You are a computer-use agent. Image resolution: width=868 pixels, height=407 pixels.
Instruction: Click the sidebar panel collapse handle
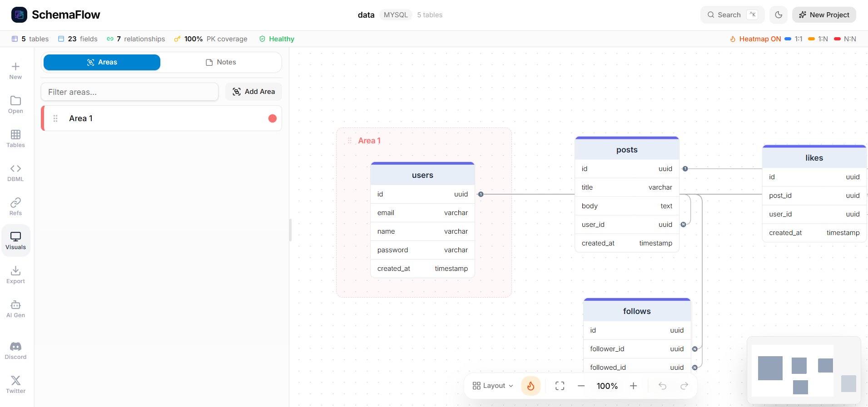[290, 230]
